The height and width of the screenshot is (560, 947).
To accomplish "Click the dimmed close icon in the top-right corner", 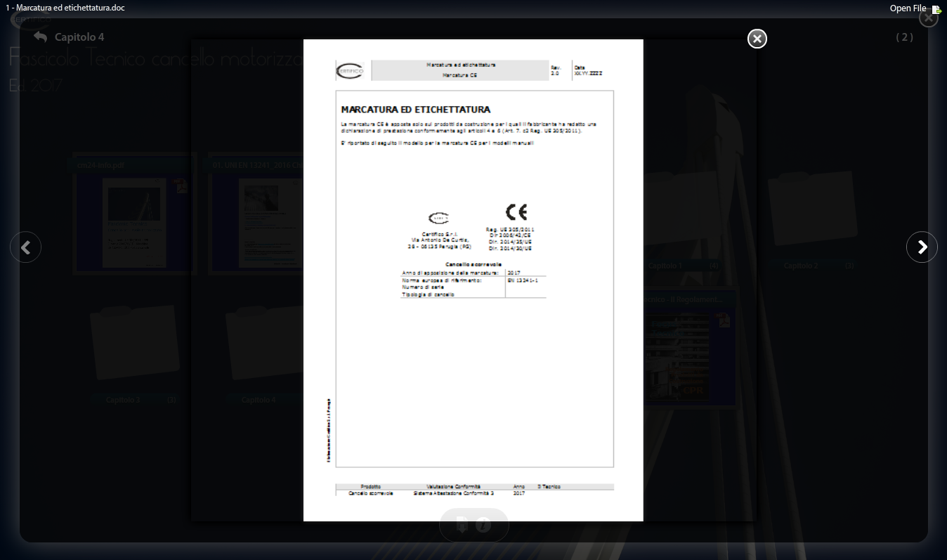I will click(929, 19).
